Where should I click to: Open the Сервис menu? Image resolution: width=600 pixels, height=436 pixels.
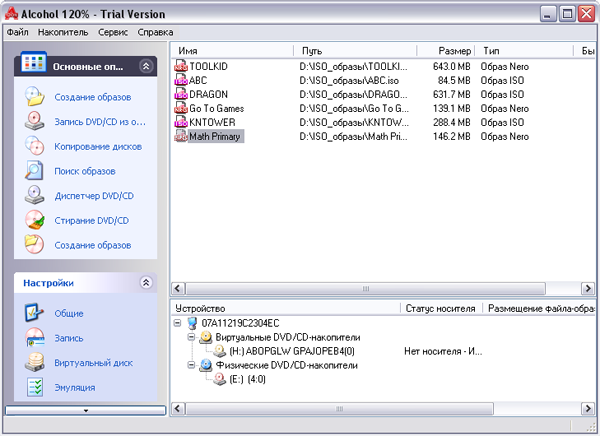click(x=113, y=32)
